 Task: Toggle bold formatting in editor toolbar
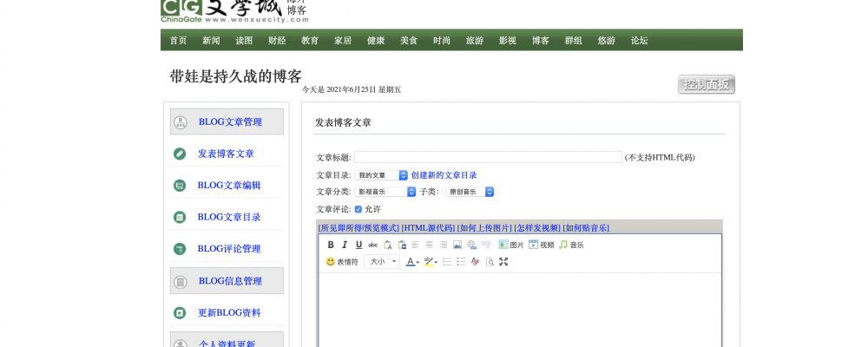pos(331,245)
